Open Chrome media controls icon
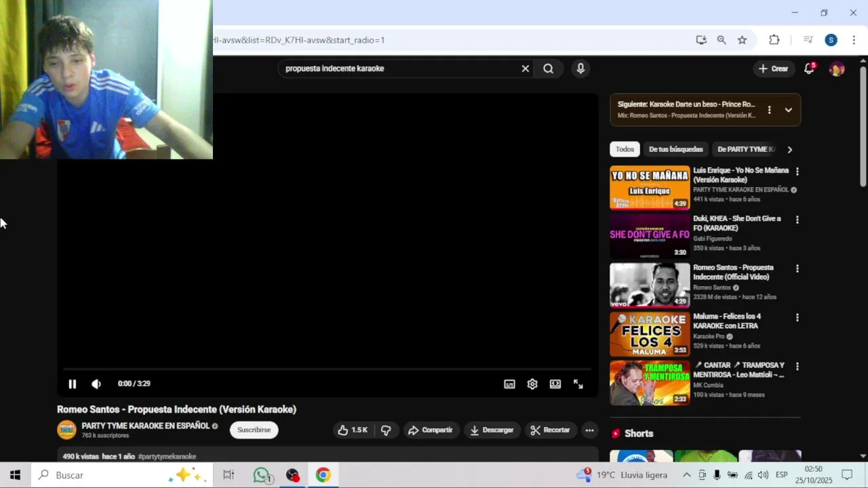This screenshot has height=488, width=868. (x=808, y=40)
